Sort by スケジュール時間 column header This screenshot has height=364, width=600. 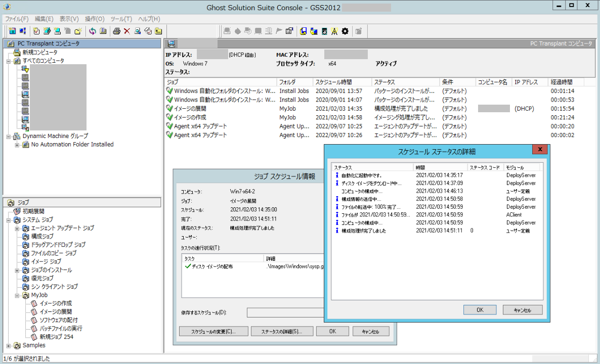click(342, 82)
